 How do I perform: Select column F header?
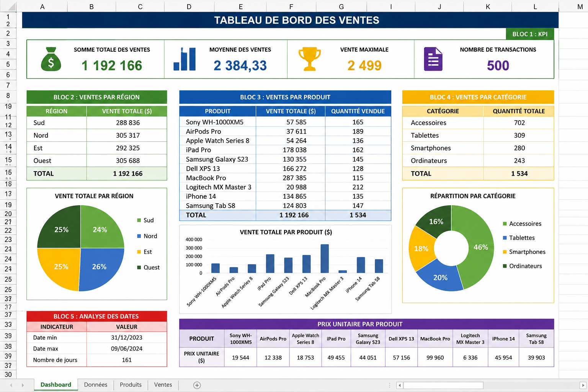291,7
